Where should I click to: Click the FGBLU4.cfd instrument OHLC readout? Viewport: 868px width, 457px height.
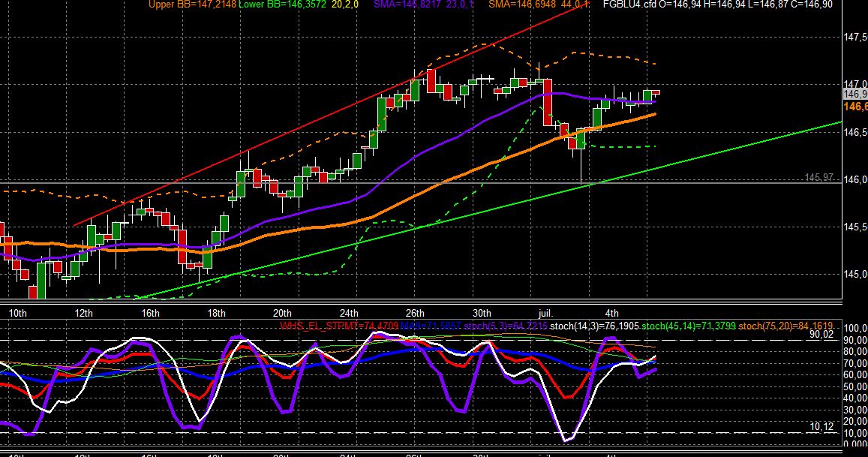(x=717, y=5)
